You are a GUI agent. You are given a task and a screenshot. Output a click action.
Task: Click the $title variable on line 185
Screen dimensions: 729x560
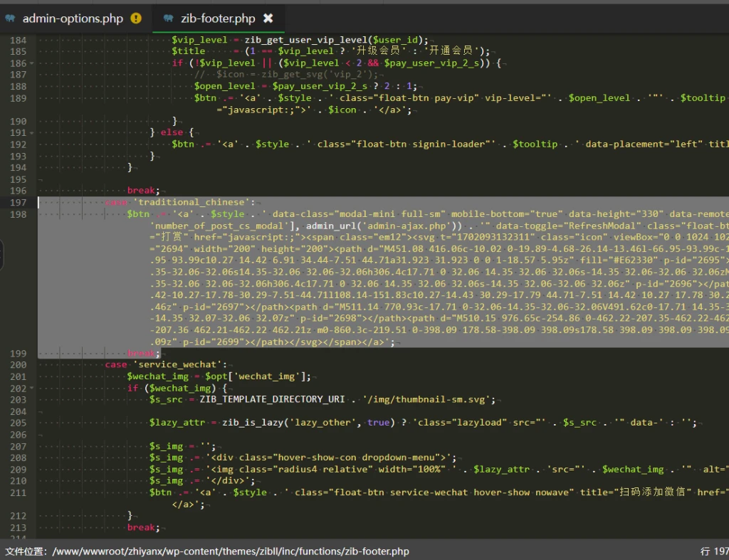pos(188,51)
